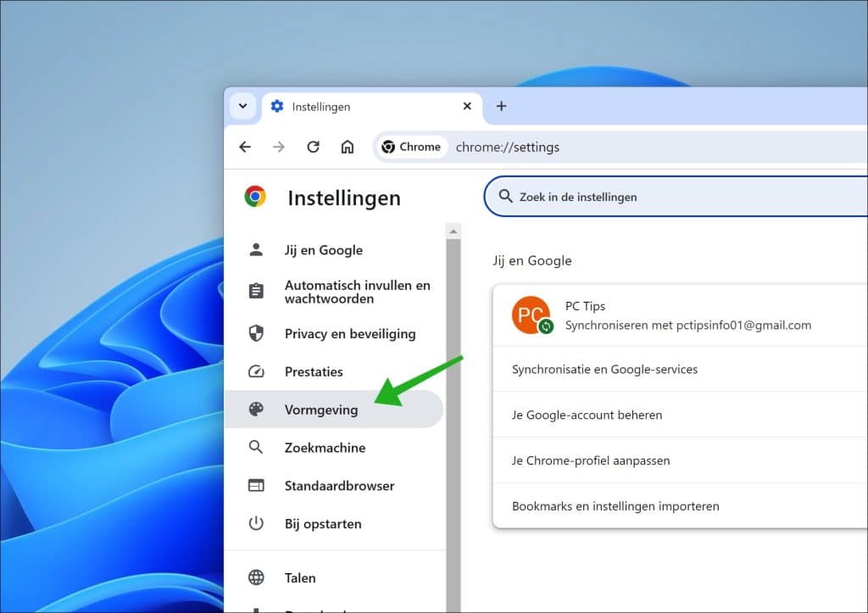Open the home page icon
This screenshot has width=868, height=613.
(347, 147)
